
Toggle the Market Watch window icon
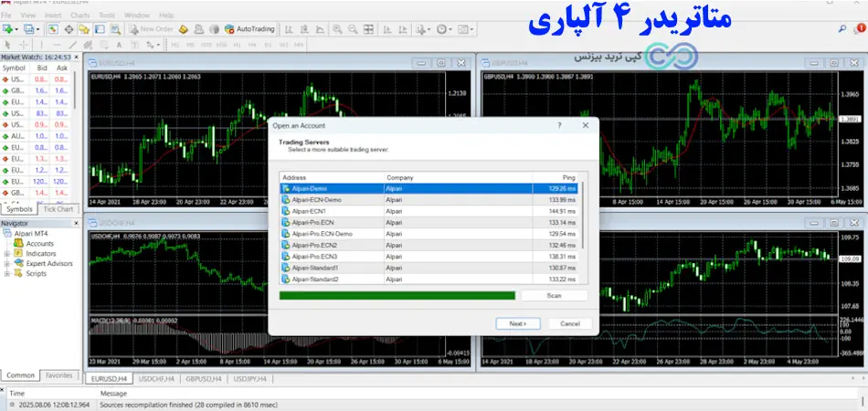tap(53, 28)
